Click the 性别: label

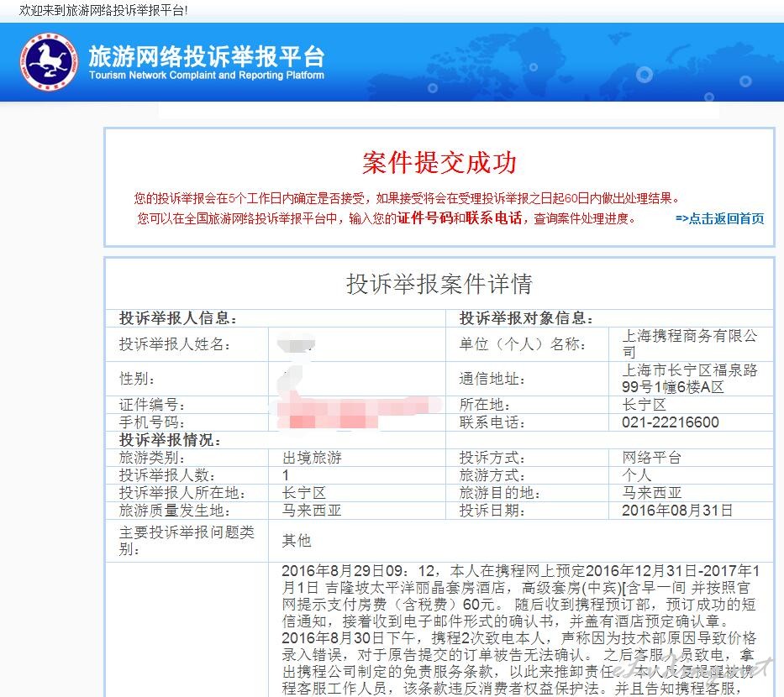pos(137,379)
